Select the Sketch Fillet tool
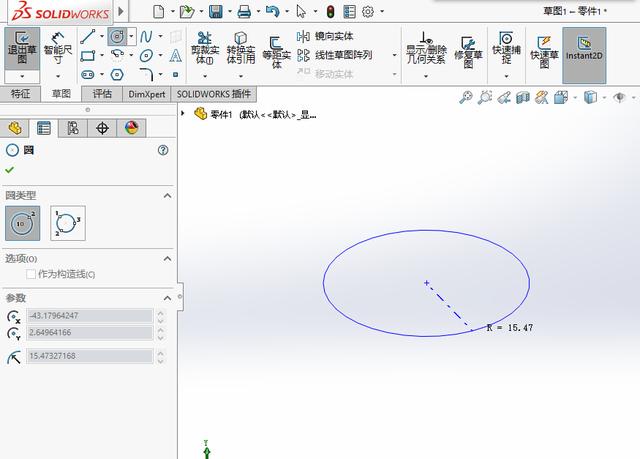The width and height of the screenshot is (640, 459). click(x=146, y=74)
